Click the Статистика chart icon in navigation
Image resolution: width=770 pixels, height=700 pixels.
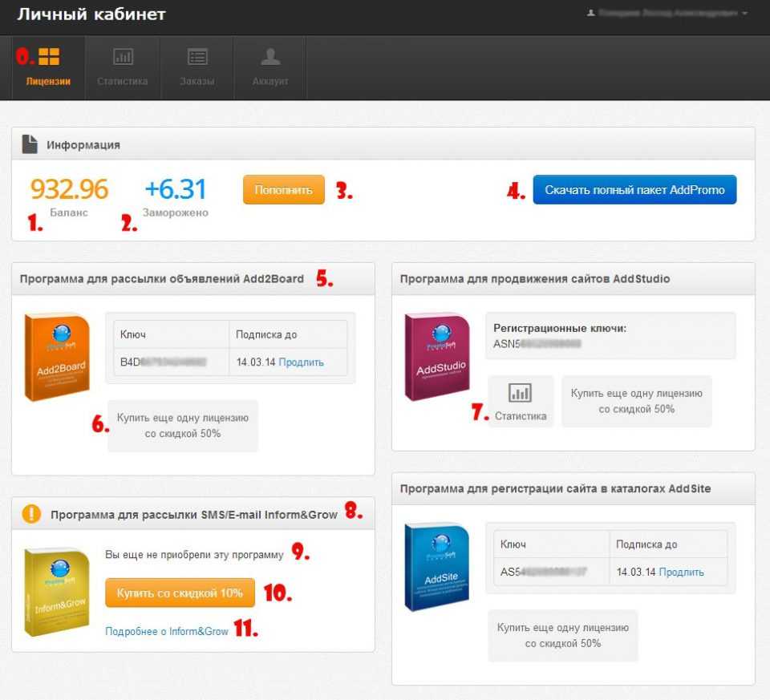tap(123, 57)
